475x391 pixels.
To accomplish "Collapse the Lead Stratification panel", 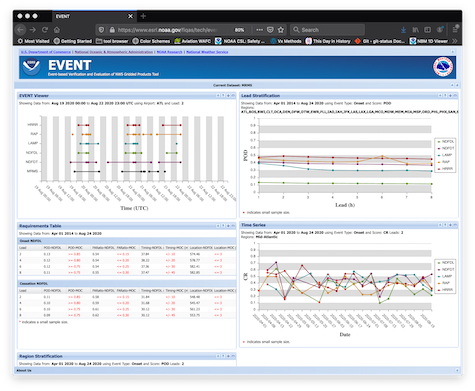I will 455,96.
